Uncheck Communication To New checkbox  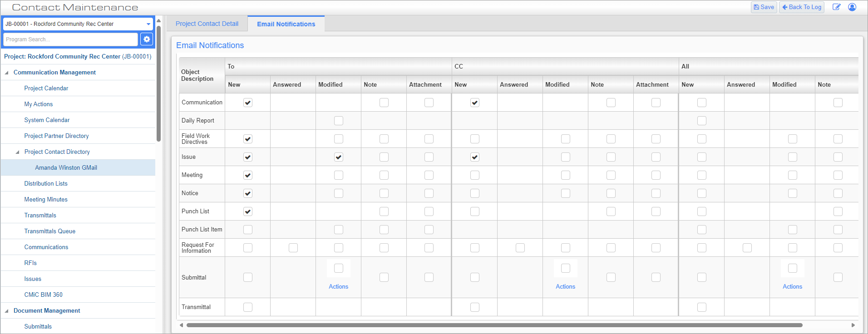pos(248,103)
